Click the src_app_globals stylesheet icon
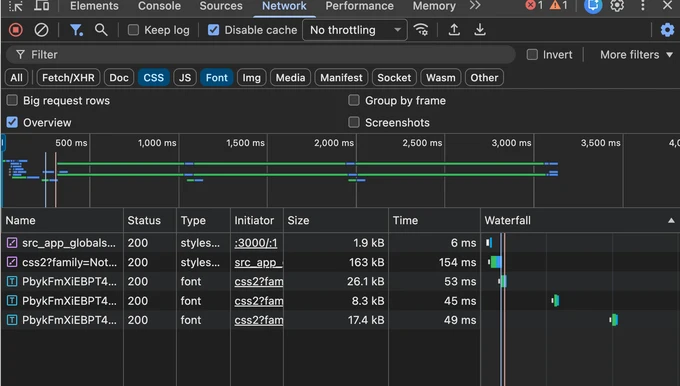Image resolution: width=680 pixels, height=386 pixels. [12, 243]
